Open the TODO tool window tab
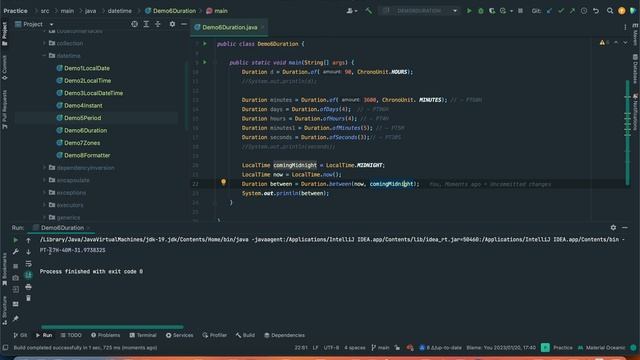640x360 pixels. click(x=71, y=336)
